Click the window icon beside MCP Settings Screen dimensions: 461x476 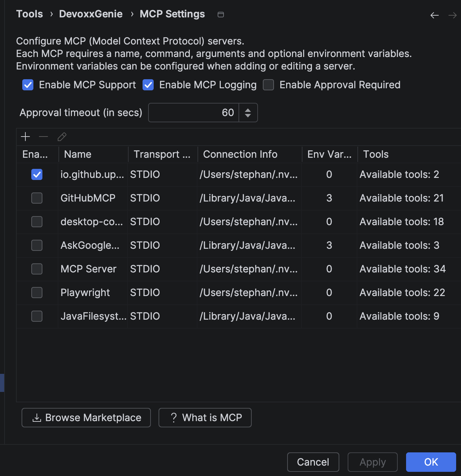tap(220, 14)
